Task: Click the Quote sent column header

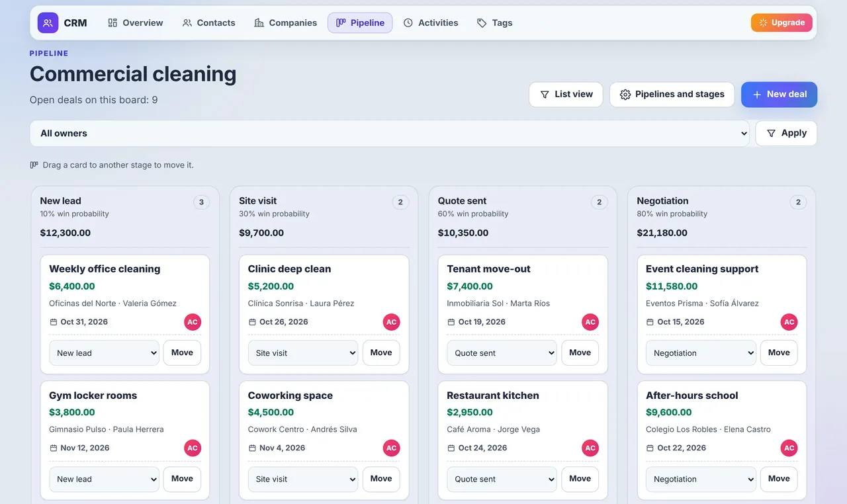Action: [462, 201]
